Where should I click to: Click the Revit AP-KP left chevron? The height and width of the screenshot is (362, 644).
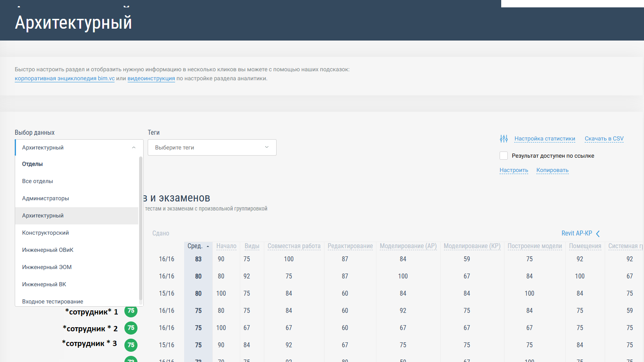[598, 234]
